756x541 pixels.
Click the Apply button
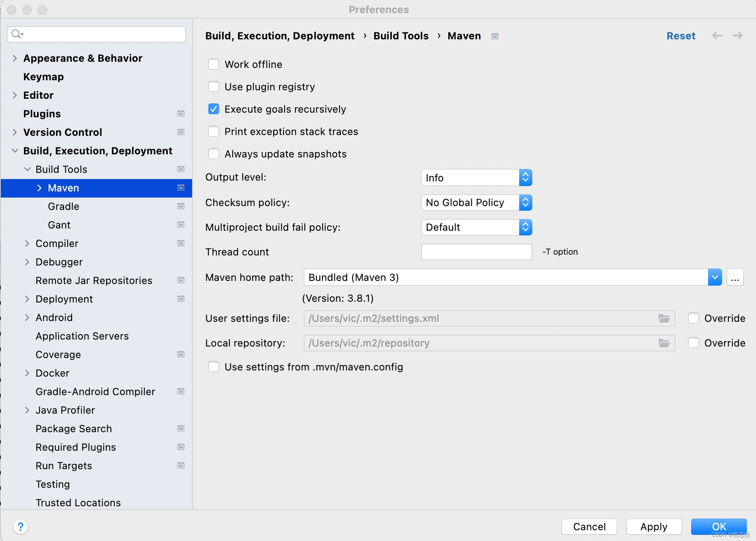[x=653, y=527]
